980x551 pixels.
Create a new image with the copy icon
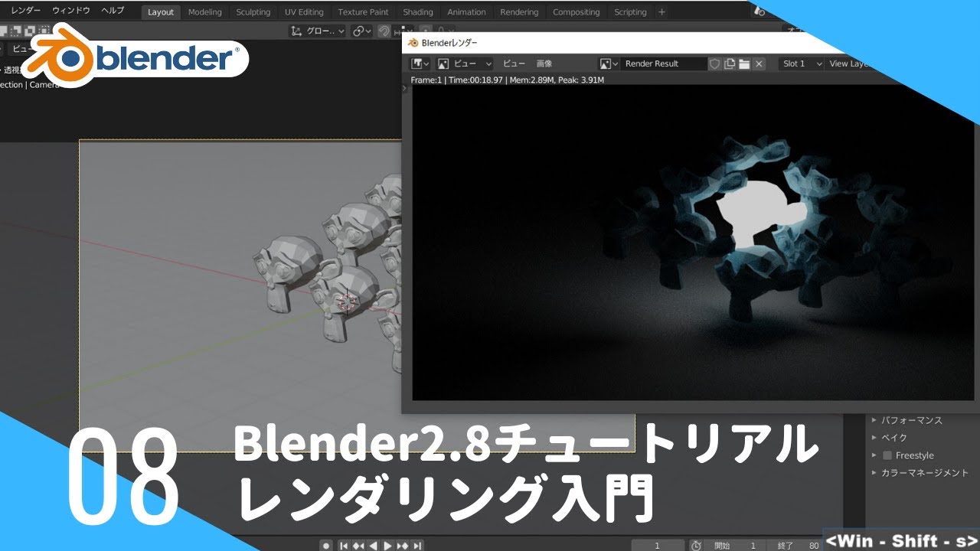730,64
